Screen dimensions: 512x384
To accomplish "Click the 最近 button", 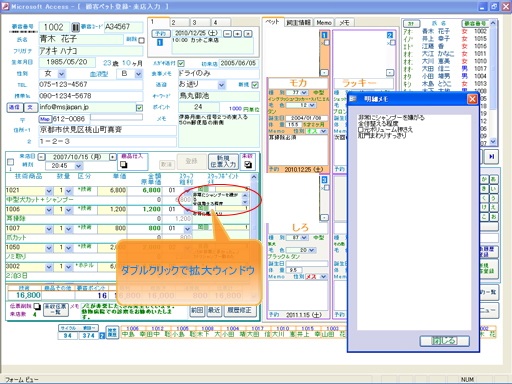I will tap(214, 310).
